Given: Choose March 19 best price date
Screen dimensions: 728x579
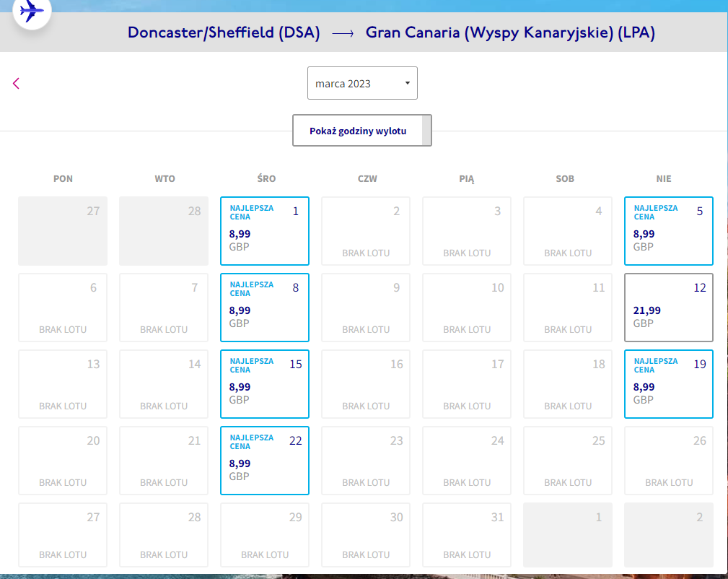Looking at the screenshot, I should point(669,384).
